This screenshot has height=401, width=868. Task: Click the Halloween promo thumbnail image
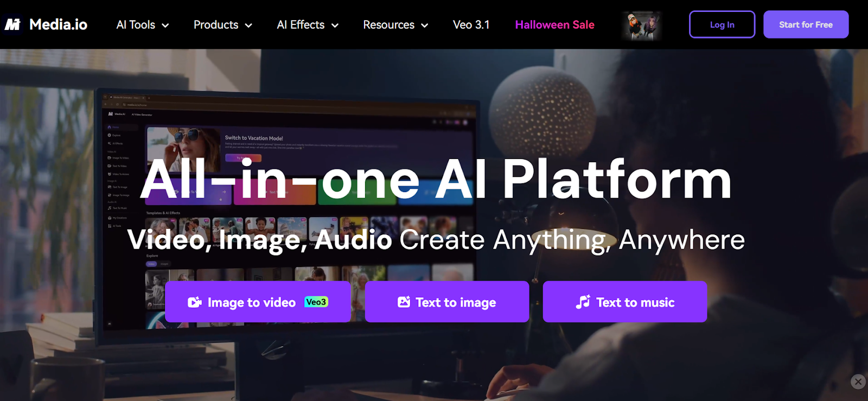click(x=642, y=25)
